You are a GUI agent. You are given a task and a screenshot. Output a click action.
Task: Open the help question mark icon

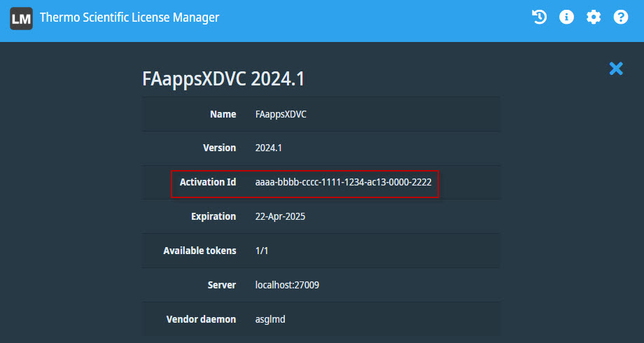(x=621, y=17)
